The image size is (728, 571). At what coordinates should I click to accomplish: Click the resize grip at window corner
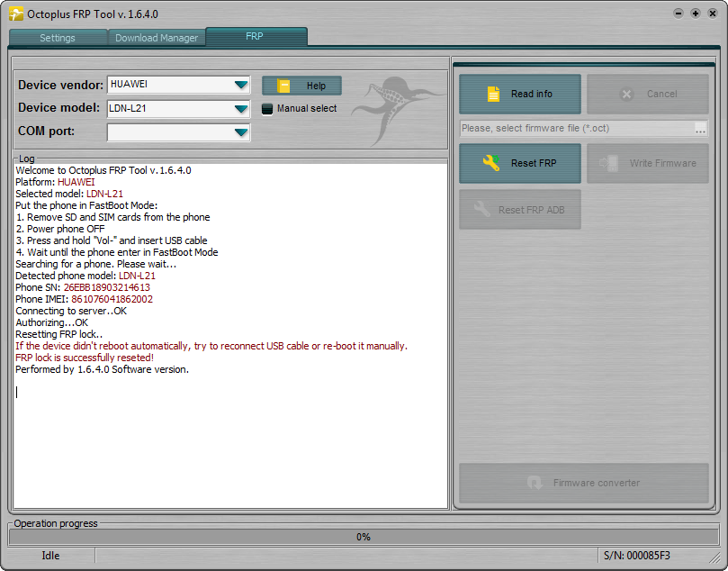[x=715, y=557]
